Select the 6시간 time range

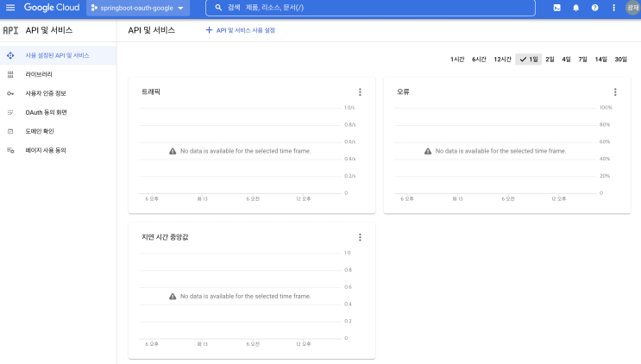(x=479, y=60)
